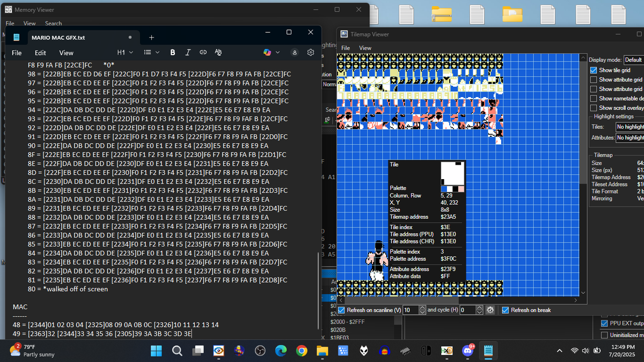
Task: Toggle bold formatting in Notepad
Action: (x=172, y=53)
